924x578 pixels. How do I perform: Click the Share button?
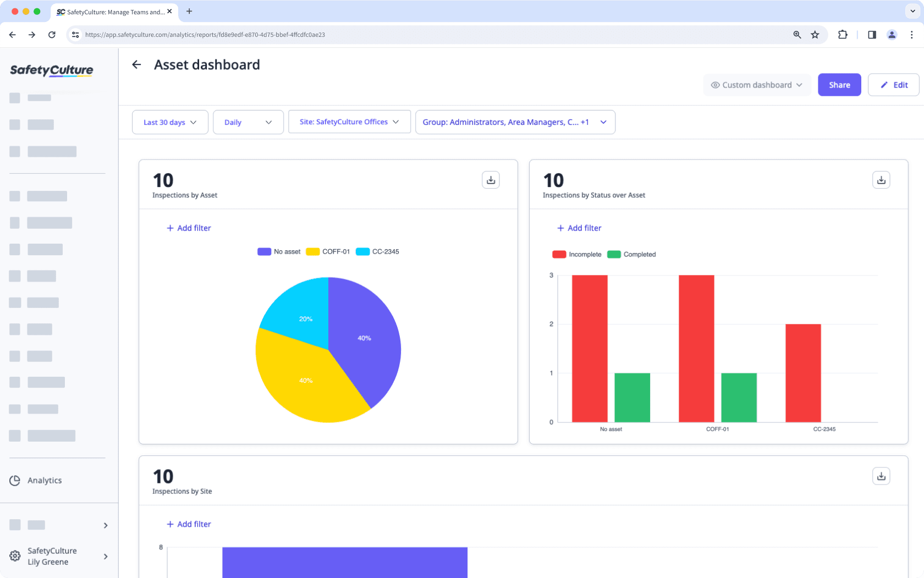coord(839,85)
